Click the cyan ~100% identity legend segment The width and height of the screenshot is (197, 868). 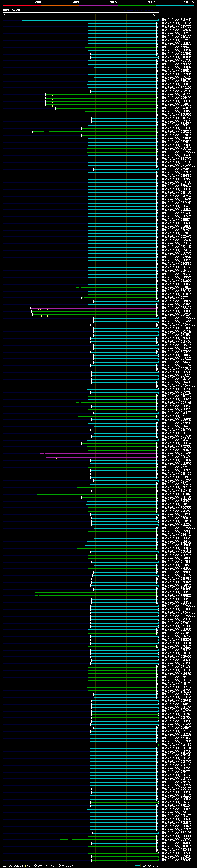click(x=175, y=6)
